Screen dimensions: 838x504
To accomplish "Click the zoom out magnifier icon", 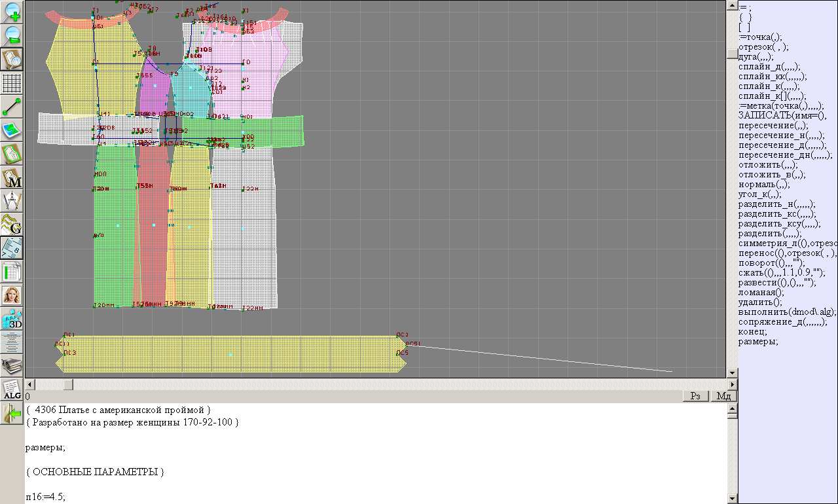I will [x=12, y=35].
